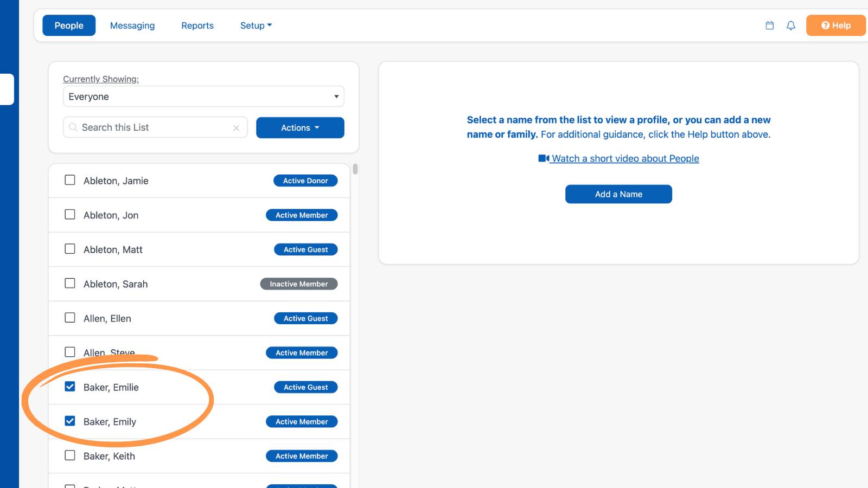Check the box for Ableton, Jon

70,214
